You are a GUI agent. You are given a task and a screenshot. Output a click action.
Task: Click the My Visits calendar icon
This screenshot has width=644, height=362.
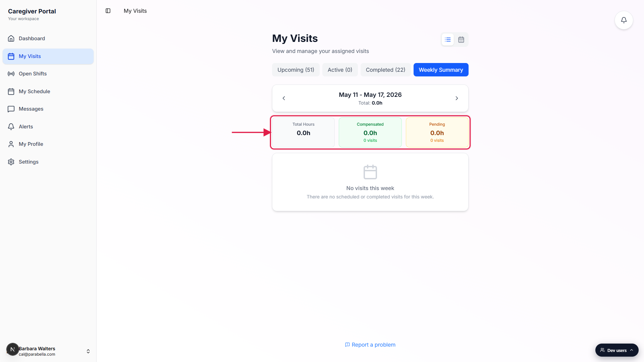click(x=11, y=56)
